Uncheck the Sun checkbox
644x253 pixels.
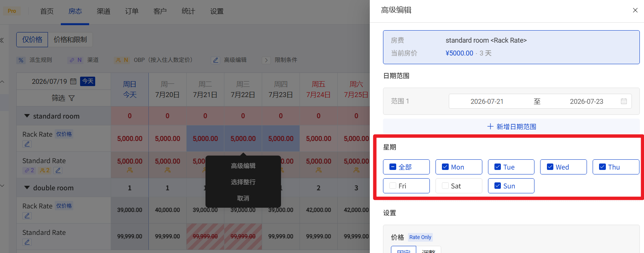497,186
